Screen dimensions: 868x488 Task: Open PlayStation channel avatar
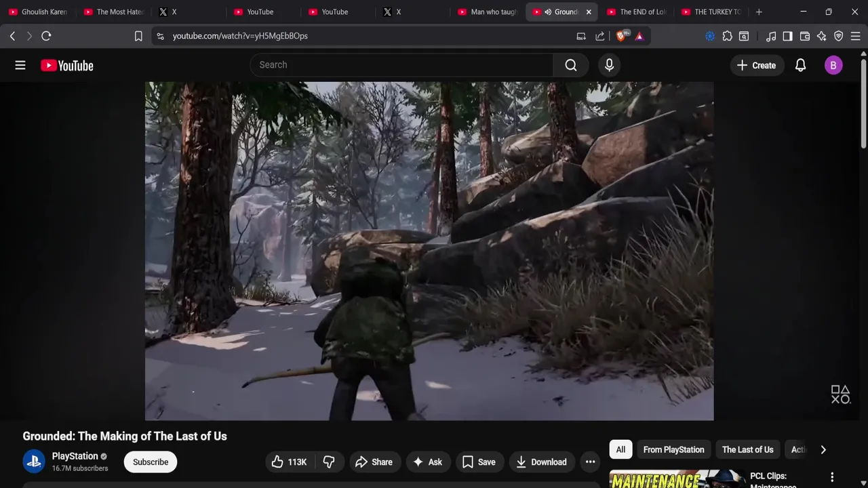click(x=34, y=462)
